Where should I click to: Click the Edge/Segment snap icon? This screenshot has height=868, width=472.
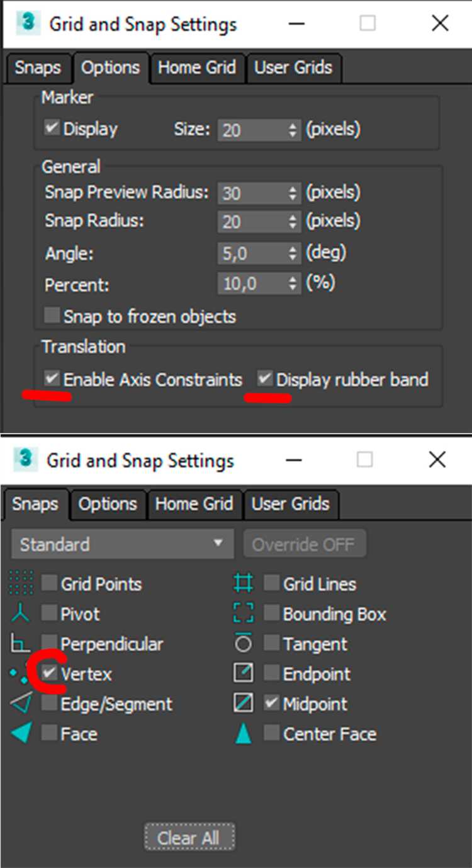click(x=21, y=704)
